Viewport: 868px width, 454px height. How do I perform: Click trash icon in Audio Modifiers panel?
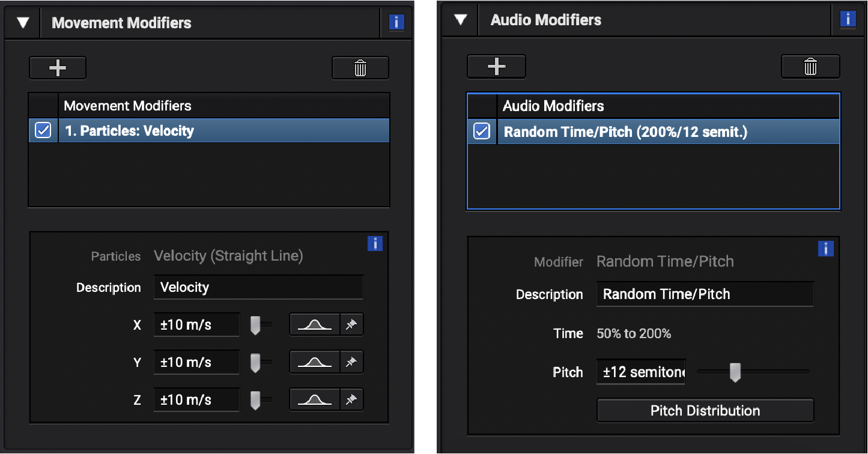pos(810,66)
